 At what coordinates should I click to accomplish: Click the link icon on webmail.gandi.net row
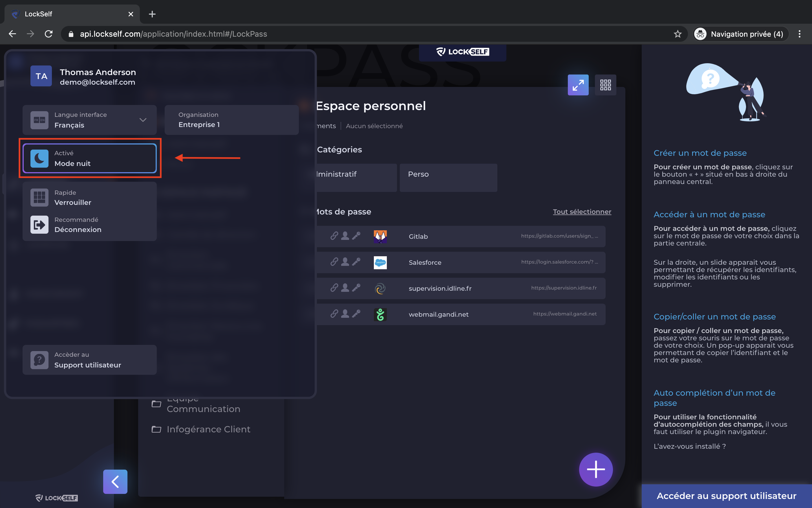[x=334, y=314]
